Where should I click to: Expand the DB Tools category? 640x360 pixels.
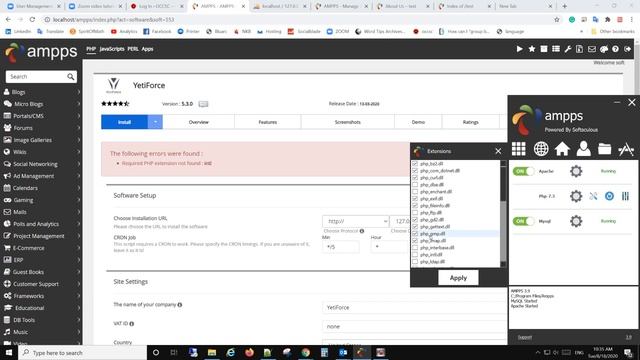[41, 320]
